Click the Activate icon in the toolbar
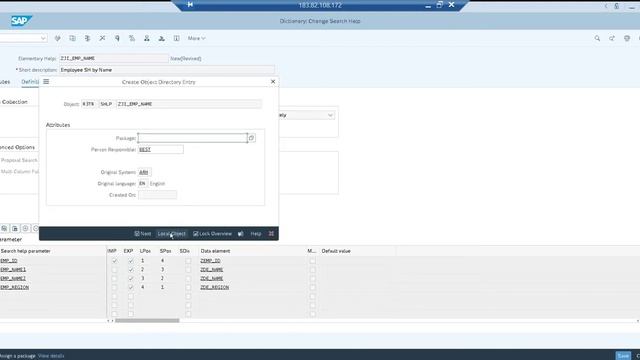The width and height of the screenshot is (640, 360). [x=87, y=38]
